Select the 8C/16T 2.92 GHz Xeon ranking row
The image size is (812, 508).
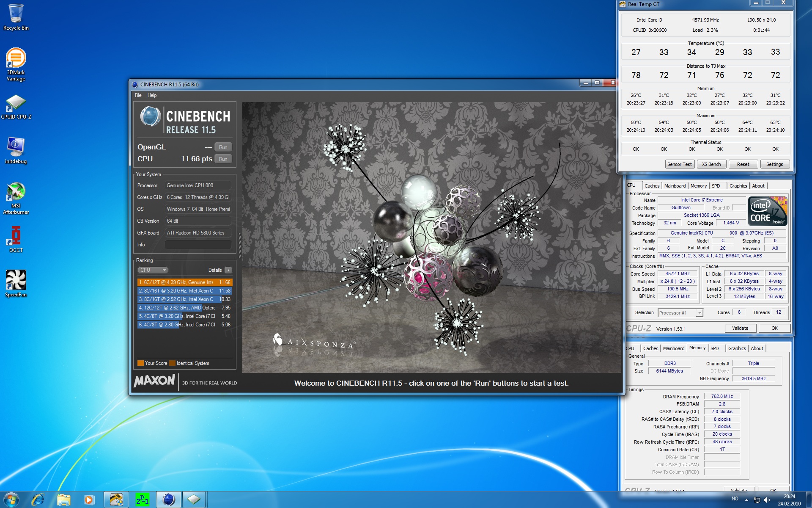[x=185, y=299]
